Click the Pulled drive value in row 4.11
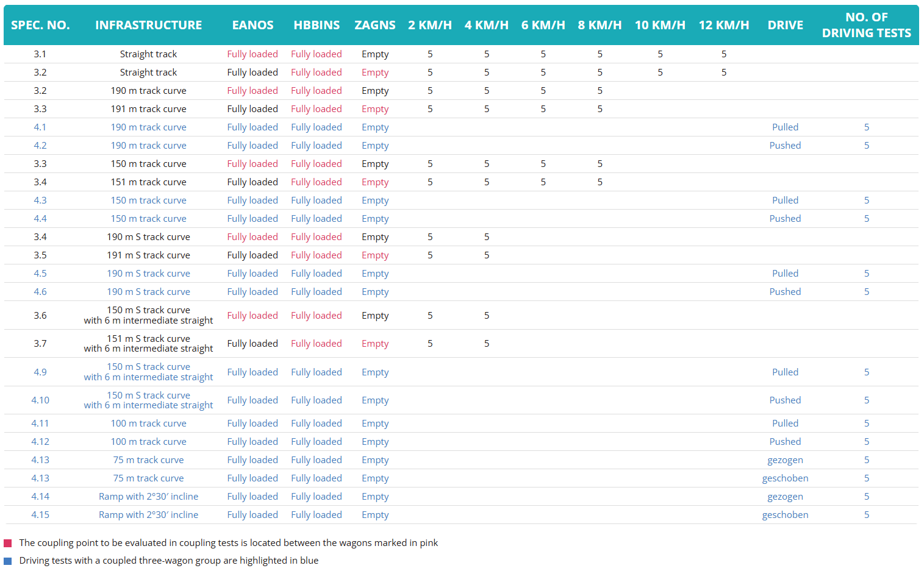 click(785, 424)
